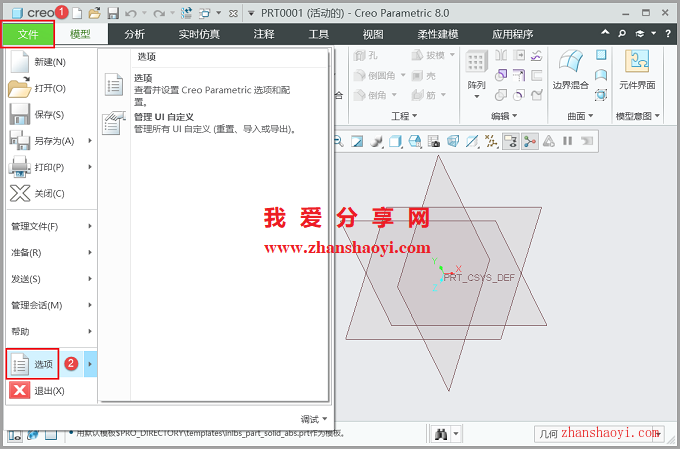Select 关闭(C) in the file menu
This screenshot has width=680, height=449.
[52, 193]
